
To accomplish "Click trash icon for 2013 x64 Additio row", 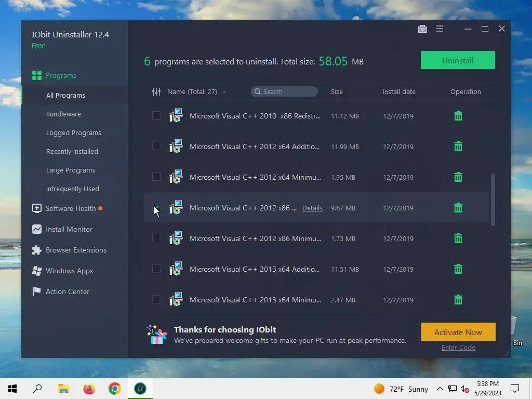I will click(x=458, y=269).
